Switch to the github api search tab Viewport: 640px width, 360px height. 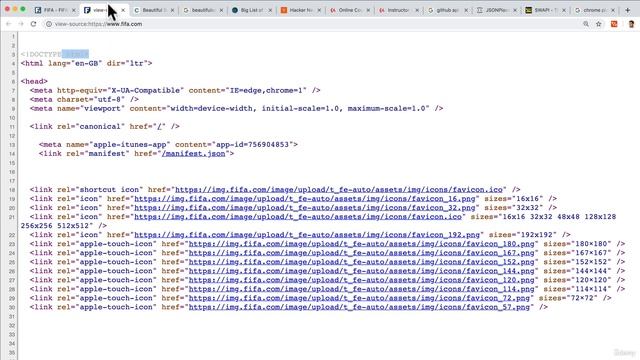tap(448, 10)
